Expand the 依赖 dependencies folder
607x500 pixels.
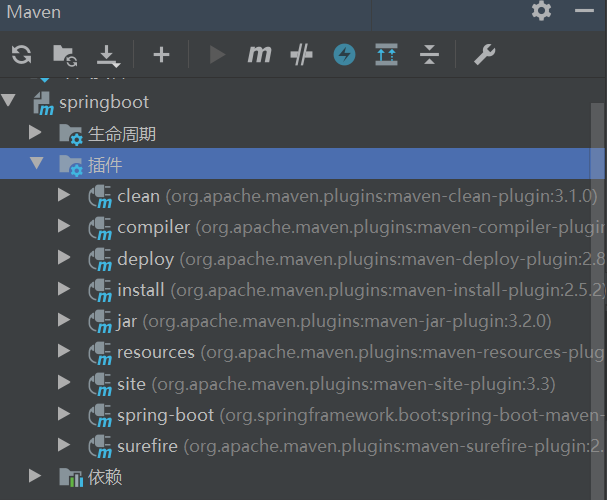tap(35, 476)
